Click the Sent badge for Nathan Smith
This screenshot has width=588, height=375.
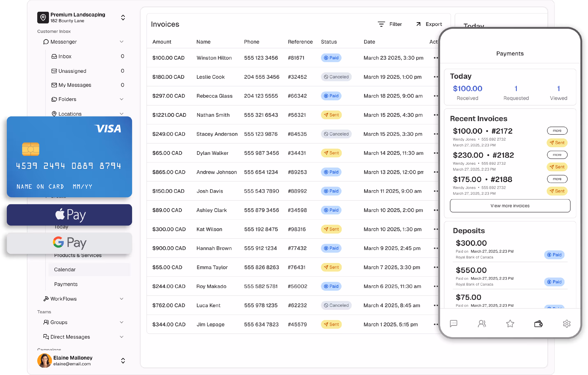331,115
